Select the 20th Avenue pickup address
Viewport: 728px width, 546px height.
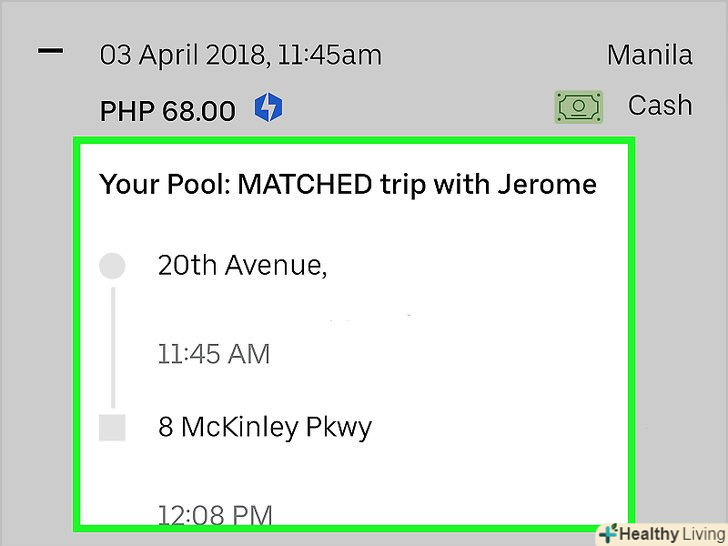pyautogui.click(x=243, y=266)
